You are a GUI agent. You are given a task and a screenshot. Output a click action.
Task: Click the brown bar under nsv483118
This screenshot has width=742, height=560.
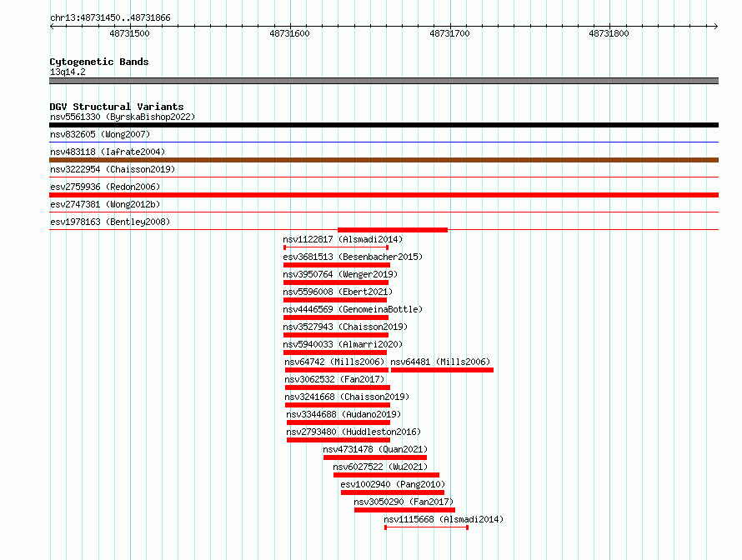pyautogui.click(x=384, y=160)
